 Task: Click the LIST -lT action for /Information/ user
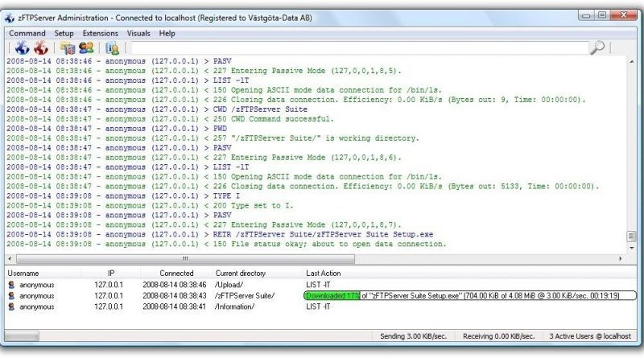coord(318,307)
